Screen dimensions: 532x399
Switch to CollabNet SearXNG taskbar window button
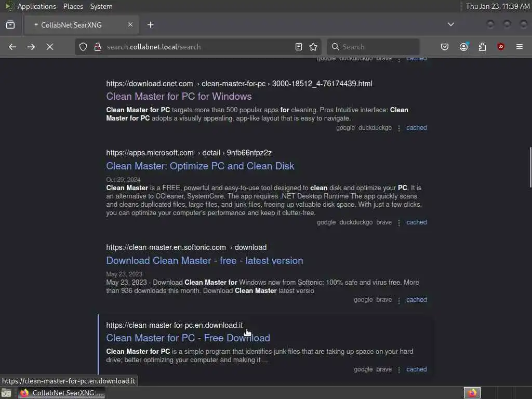click(62, 393)
